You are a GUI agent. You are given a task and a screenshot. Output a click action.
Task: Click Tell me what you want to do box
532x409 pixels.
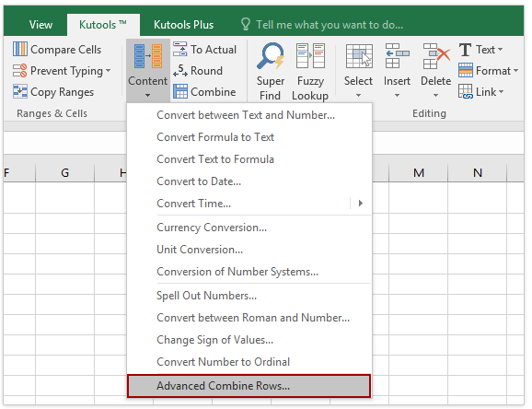(x=330, y=25)
